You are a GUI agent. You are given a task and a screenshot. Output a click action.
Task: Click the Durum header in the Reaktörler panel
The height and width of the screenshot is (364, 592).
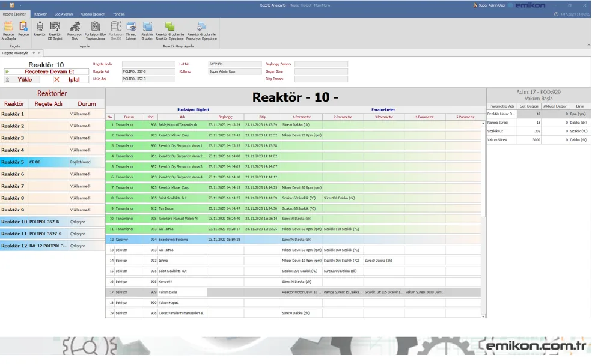87,104
